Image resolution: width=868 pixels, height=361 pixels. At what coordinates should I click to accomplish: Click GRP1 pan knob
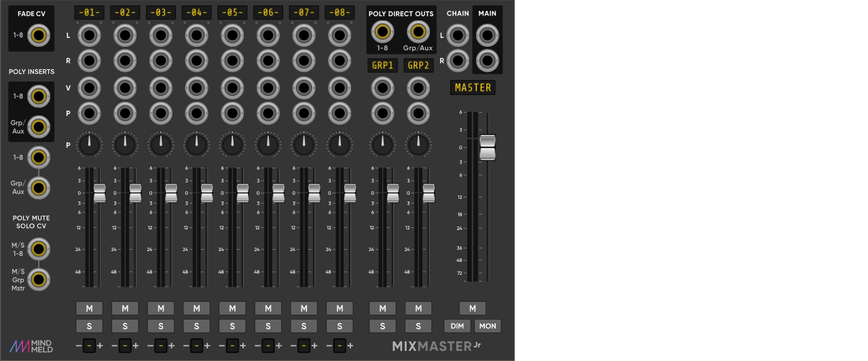pos(382,144)
